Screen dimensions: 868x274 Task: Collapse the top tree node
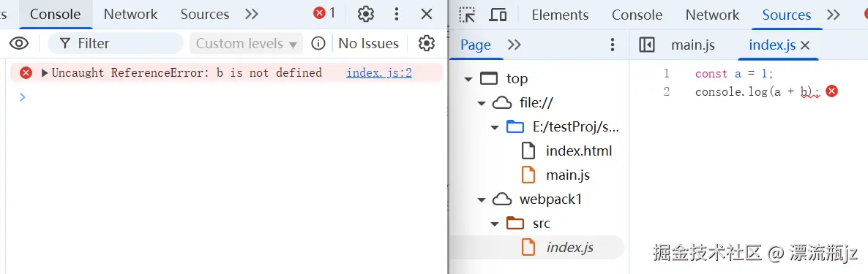469,79
